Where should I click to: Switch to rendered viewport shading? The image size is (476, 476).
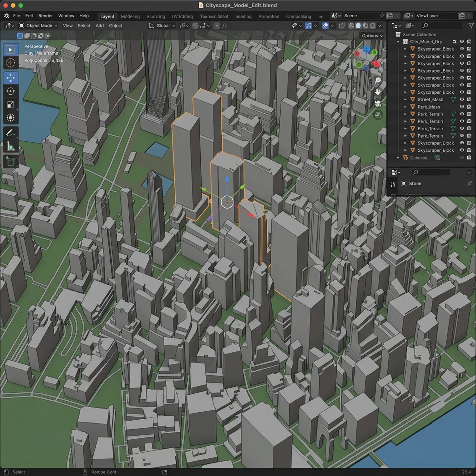click(373, 26)
